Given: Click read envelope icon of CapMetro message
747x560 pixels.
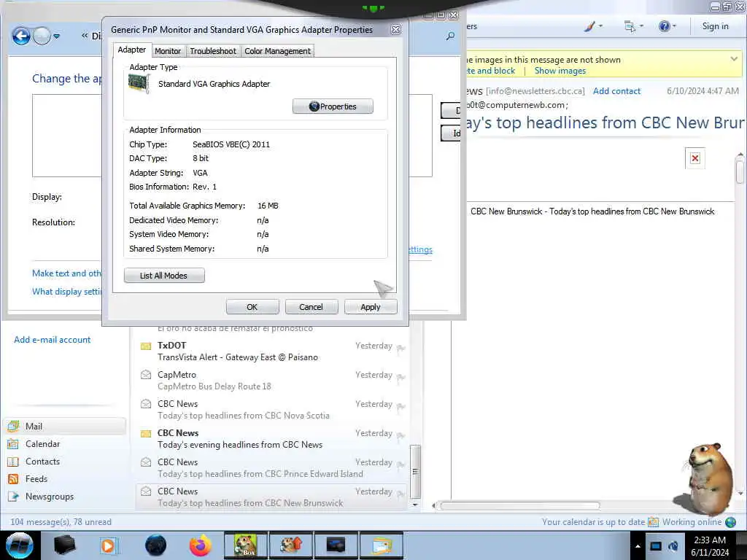Looking at the screenshot, I should pos(146,375).
